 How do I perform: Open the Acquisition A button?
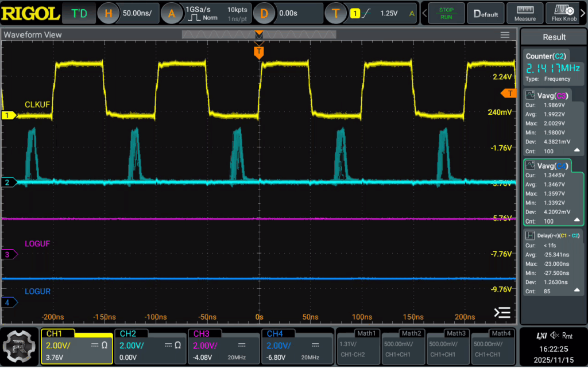pos(171,14)
